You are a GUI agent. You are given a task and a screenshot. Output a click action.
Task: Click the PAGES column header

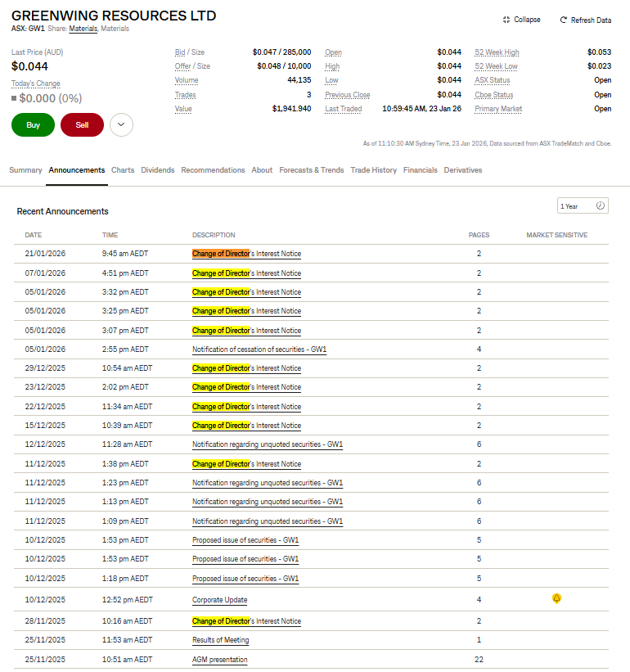click(479, 235)
